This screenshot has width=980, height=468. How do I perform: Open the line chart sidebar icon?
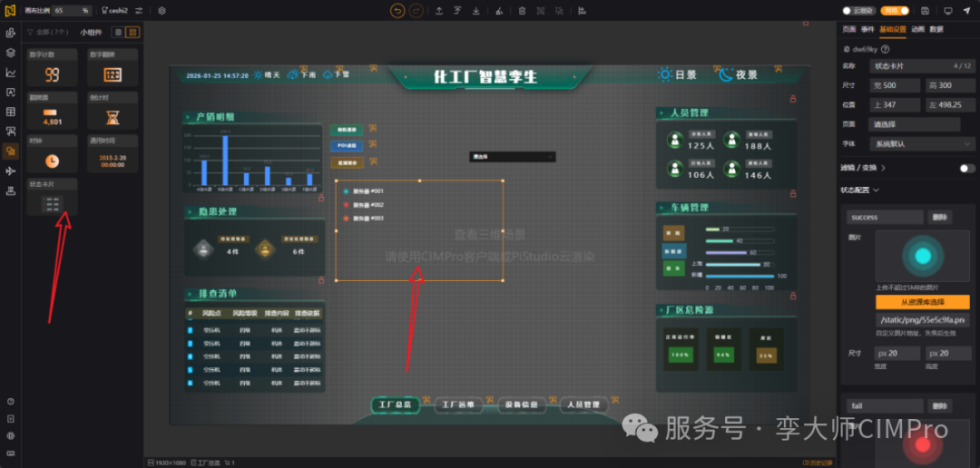pyautogui.click(x=11, y=73)
